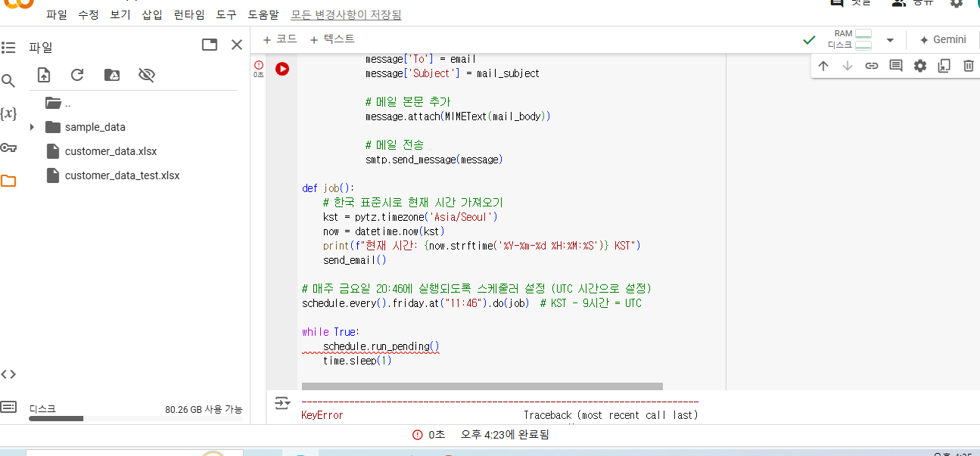The height and width of the screenshot is (456, 980).
Task: Click the 모든 변경사항이 저장됨 link
Action: [347, 14]
